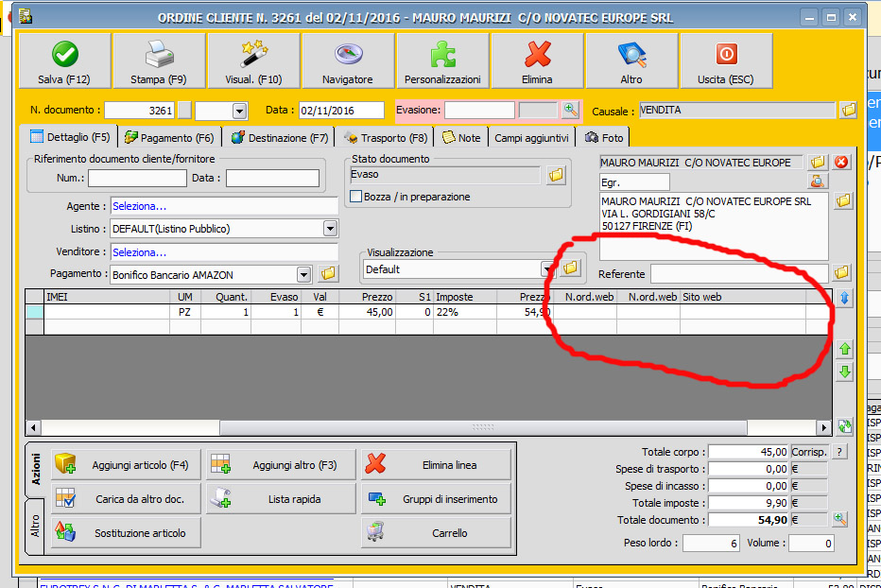The height and width of the screenshot is (588, 881).
Task: Click the Venditore Seleziona... link
Action: coord(139,252)
